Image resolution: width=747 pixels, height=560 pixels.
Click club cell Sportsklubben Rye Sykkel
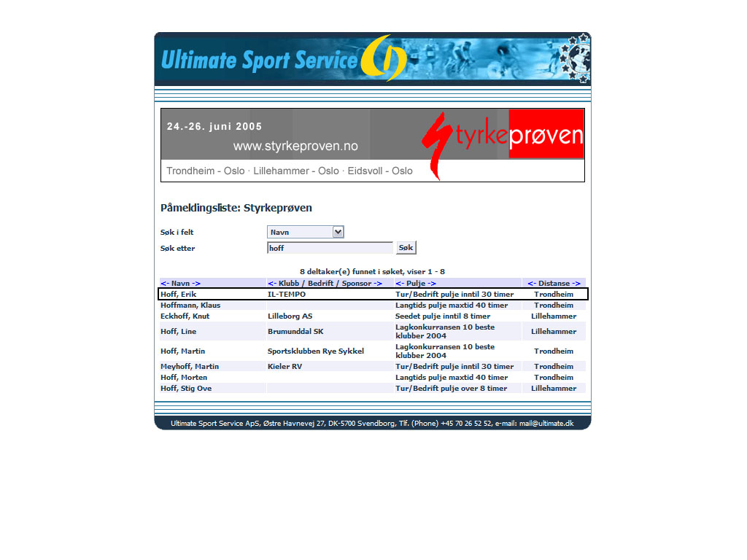pos(316,351)
